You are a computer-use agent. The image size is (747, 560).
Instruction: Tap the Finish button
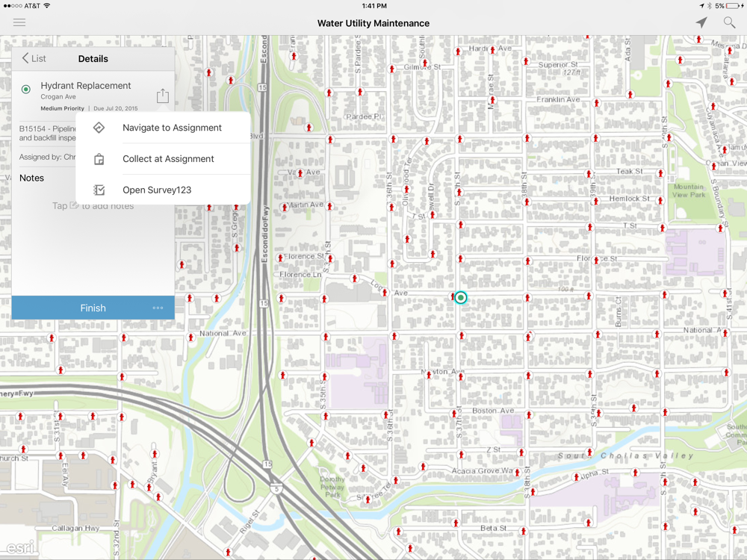93,308
